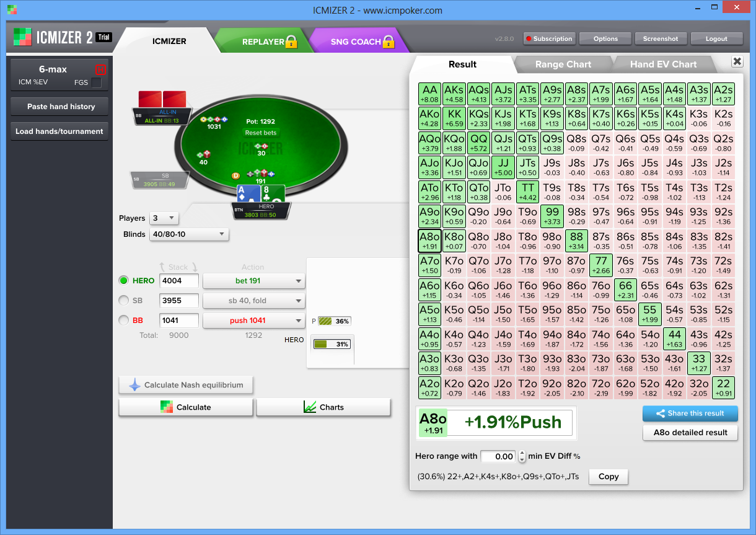The width and height of the screenshot is (756, 535).
Task: Select the BB player radio button
Action: click(x=123, y=321)
